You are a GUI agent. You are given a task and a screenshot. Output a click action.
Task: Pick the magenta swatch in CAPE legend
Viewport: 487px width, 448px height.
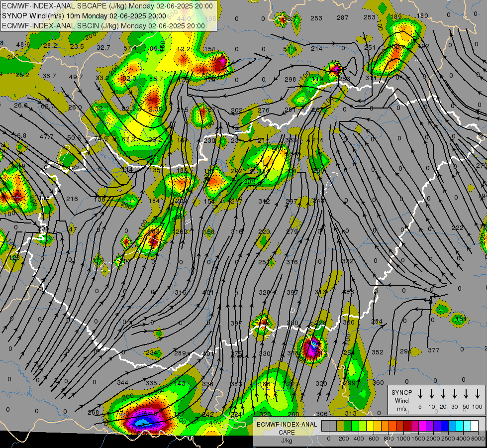(422, 426)
